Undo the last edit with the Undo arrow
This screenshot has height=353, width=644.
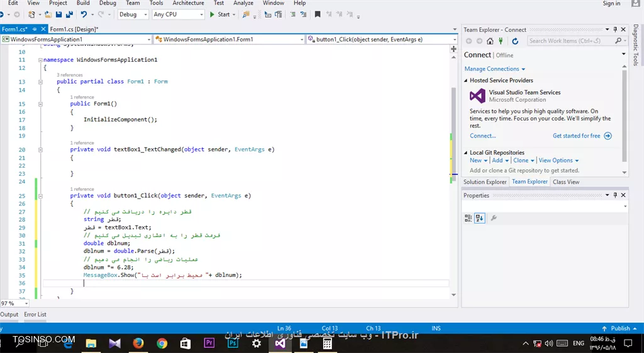84,14
